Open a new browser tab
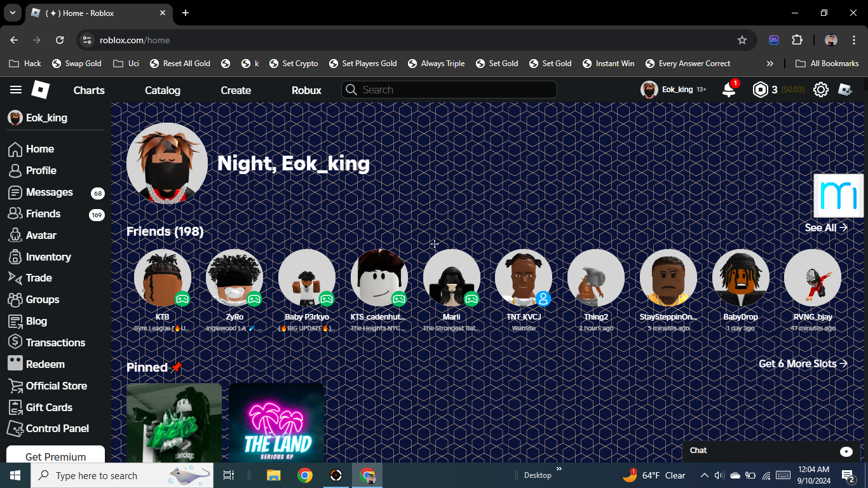 (186, 13)
